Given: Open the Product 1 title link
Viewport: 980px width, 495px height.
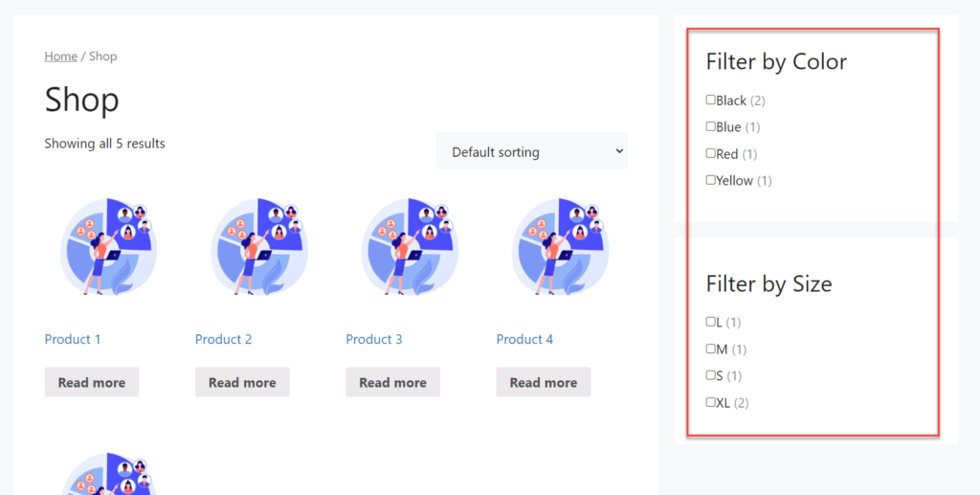Looking at the screenshot, I should click(73, 339).
